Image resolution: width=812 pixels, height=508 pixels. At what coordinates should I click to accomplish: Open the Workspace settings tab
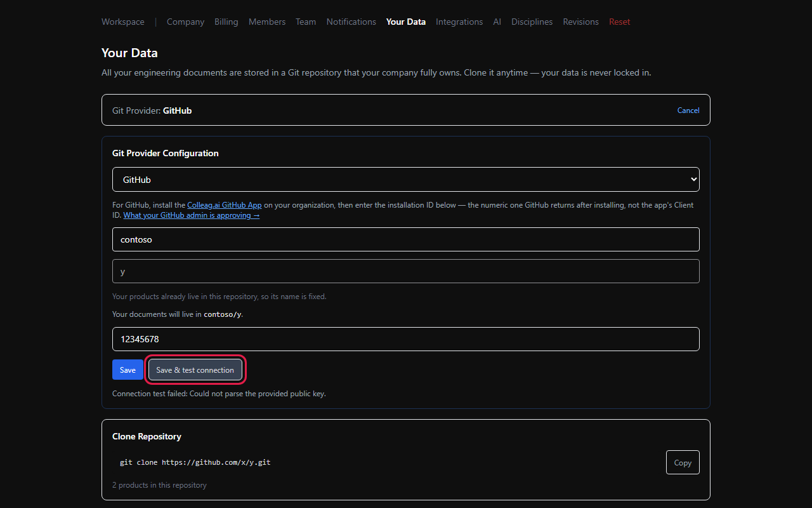pyautogui.click(x=123, y=22)
